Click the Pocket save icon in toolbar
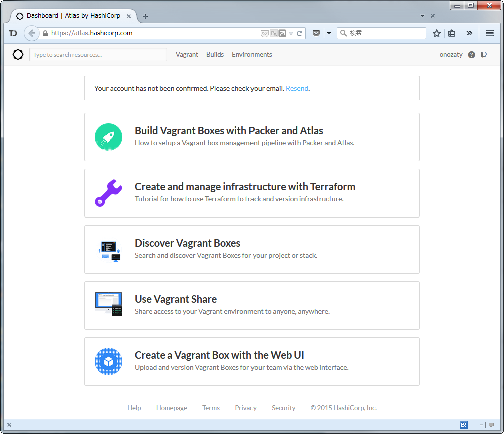The height and width of the screenshot is (434, 504). click(316, 33)
